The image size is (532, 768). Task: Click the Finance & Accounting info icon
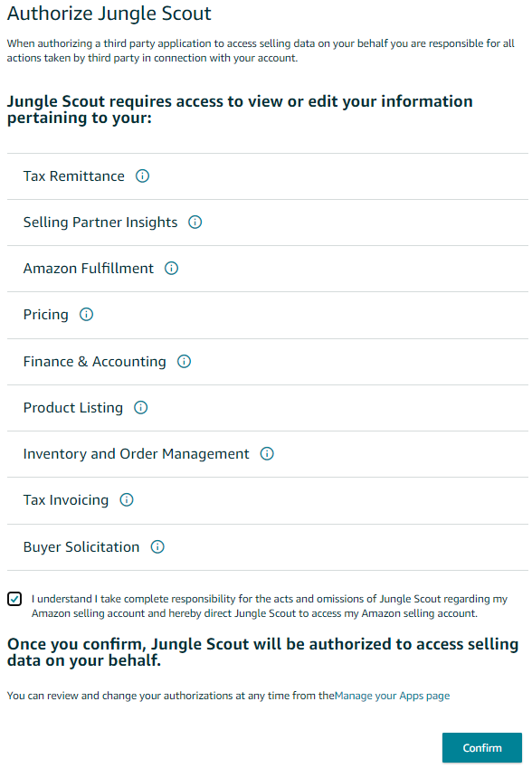pos(184,362)
